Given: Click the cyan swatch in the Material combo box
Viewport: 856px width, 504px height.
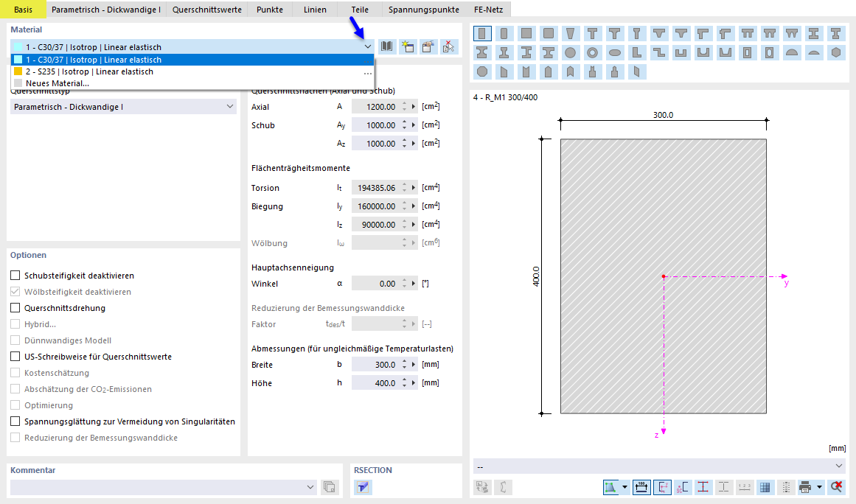Looking at the screenshot, I should pyautogui.click(x=18, y=47).
